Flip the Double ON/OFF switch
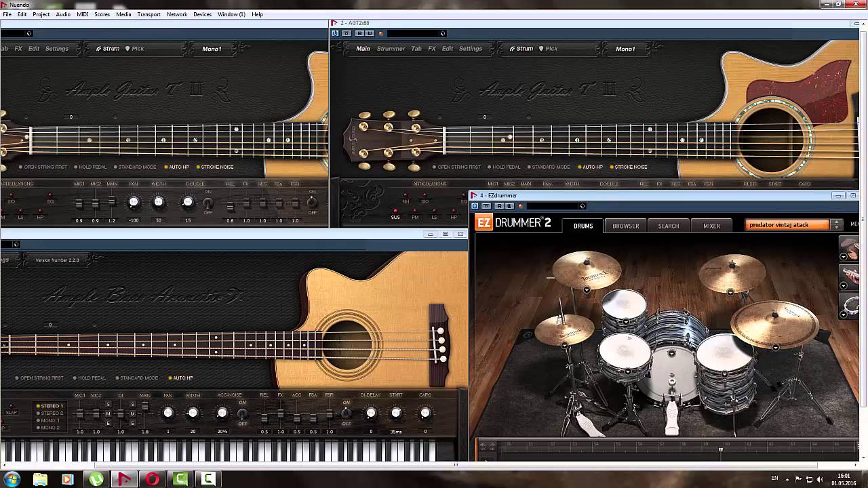 208,203
